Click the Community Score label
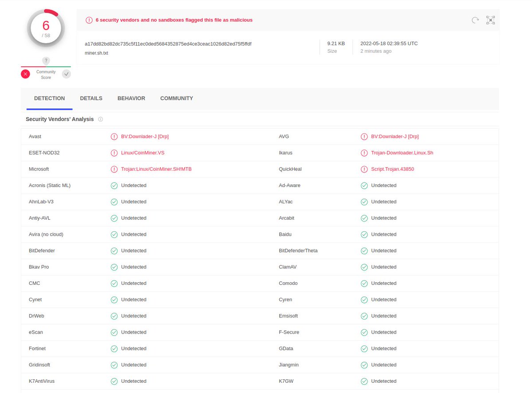The image size is (532, 393). [x=46, y=74]
